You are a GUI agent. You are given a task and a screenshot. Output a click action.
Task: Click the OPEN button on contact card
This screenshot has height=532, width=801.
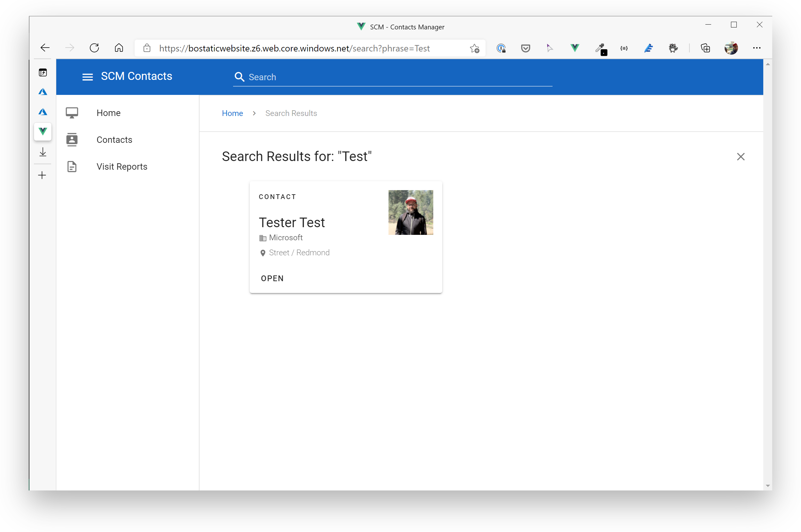(272, 278)
